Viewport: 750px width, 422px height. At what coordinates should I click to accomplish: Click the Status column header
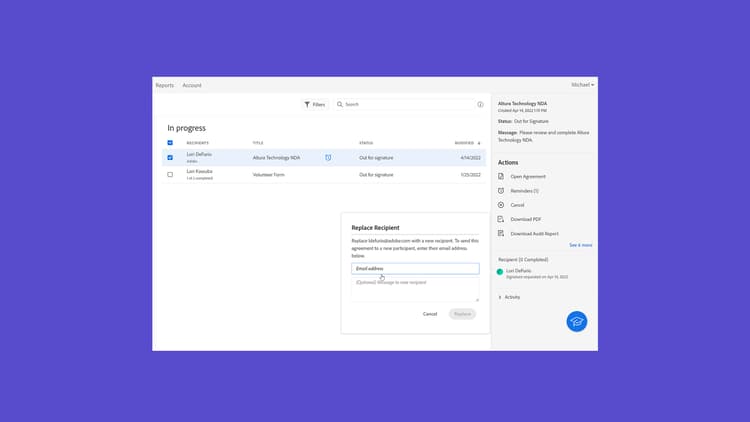(x=366, y=143)
